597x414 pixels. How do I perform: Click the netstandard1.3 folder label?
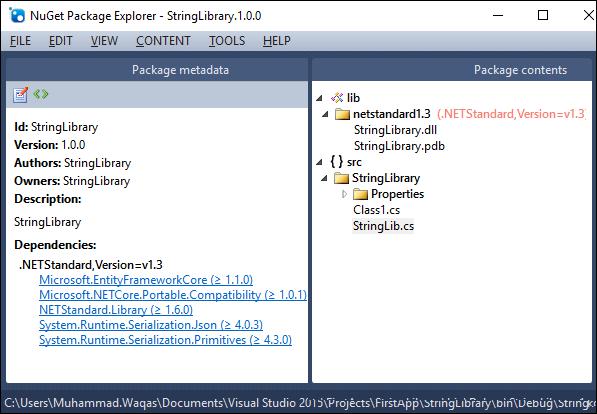392,114
